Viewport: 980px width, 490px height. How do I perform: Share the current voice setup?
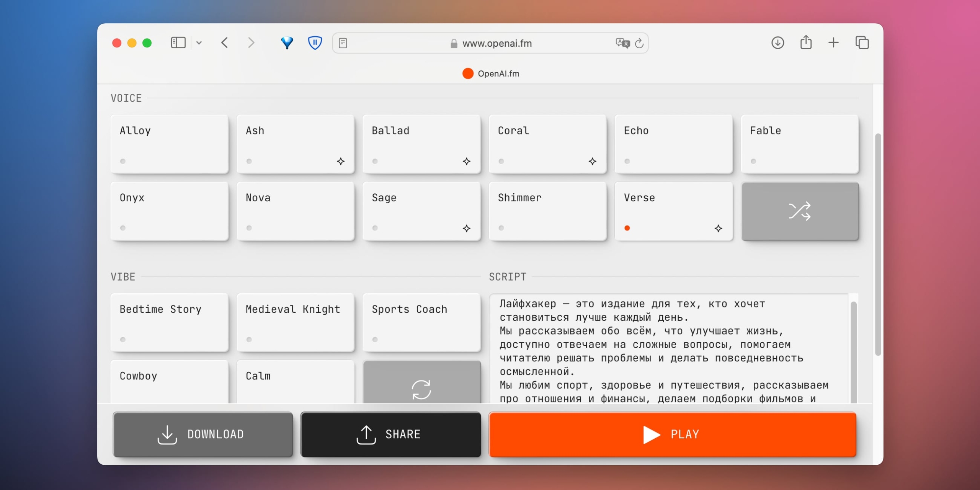coord(390,434)
